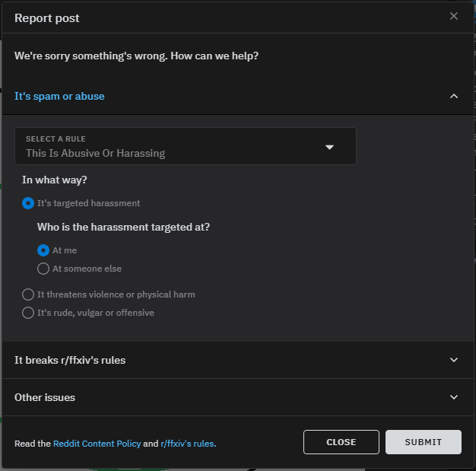This screenshot has width=476, height=471.
Task: Select 'It's targeted harassment' radio button
Action: coord(28,203)
